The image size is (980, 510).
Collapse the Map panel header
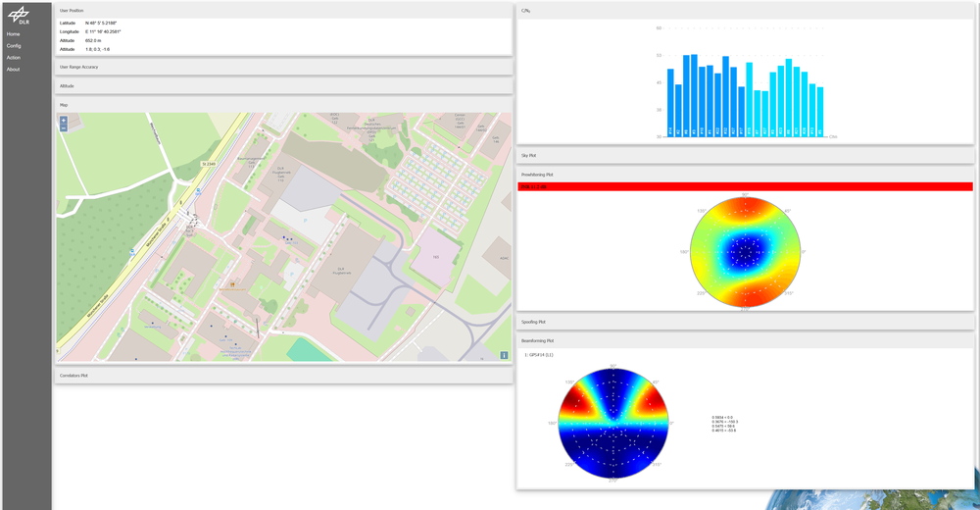point(283,105)
